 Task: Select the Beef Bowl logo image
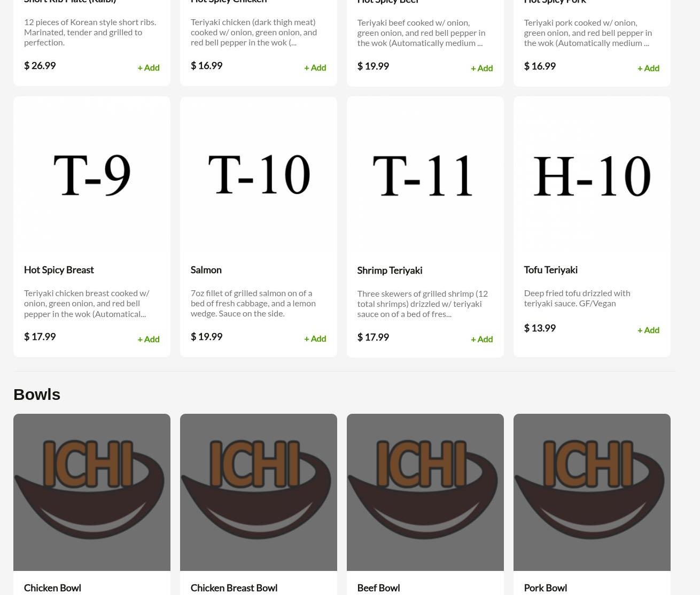pyautogui.click(x=425, y=492)
